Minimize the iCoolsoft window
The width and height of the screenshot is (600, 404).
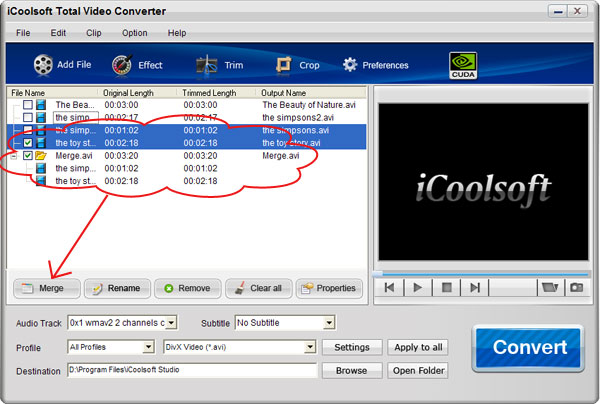click(x=558, y=11)
